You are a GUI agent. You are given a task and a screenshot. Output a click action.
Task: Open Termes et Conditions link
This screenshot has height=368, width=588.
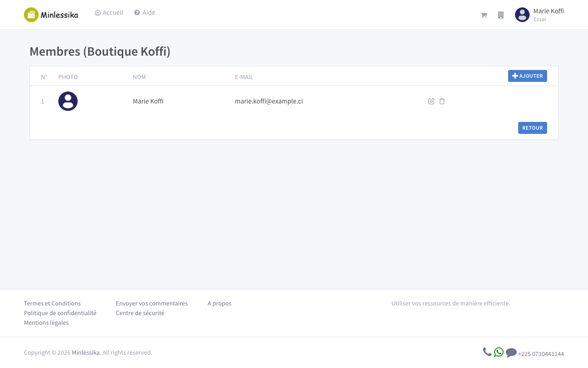point(52,304)
